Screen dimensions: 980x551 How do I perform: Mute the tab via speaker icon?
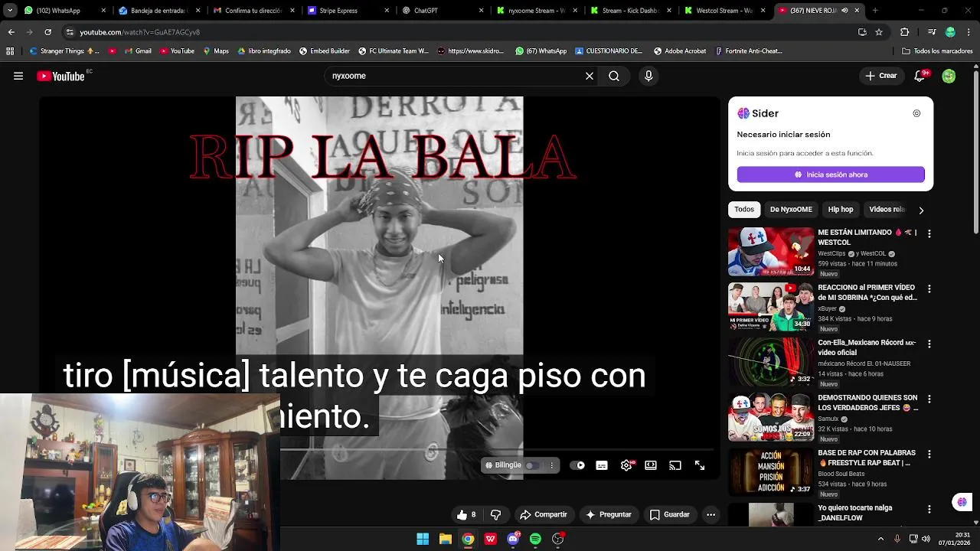click(844, 11)
